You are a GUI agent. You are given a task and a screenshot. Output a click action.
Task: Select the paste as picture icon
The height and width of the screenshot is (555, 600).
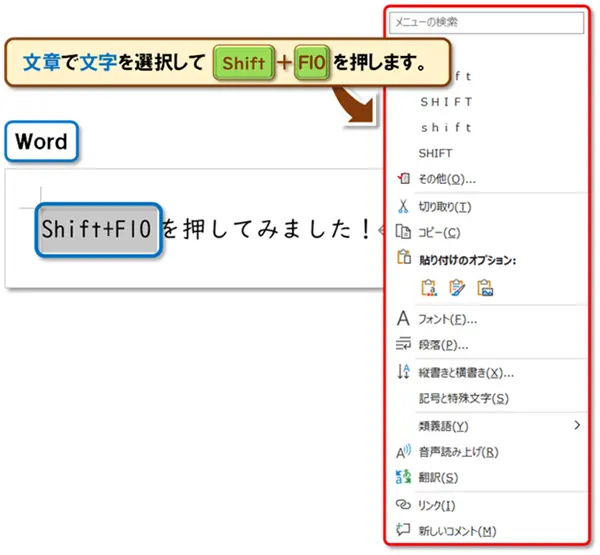(x=486, y=288)
